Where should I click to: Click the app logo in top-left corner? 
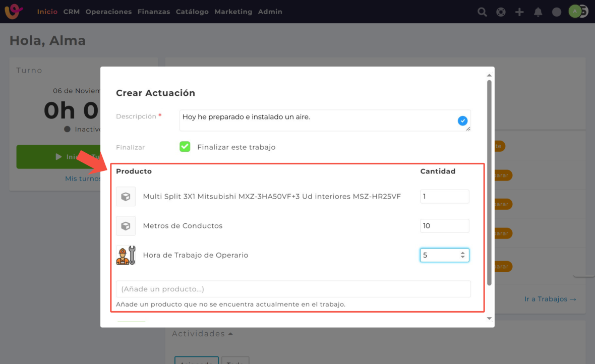coord(14,11)
